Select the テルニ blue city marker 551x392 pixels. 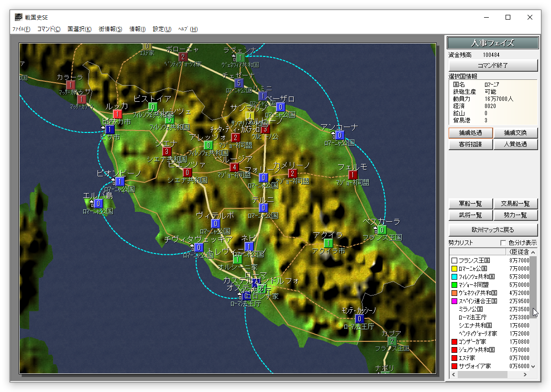263,208
